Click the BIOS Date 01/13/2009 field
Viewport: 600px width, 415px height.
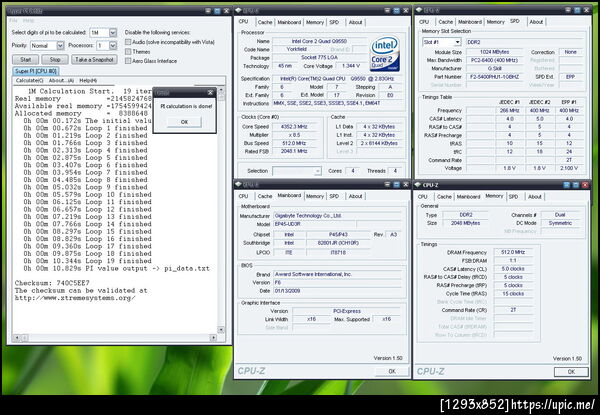337,291
